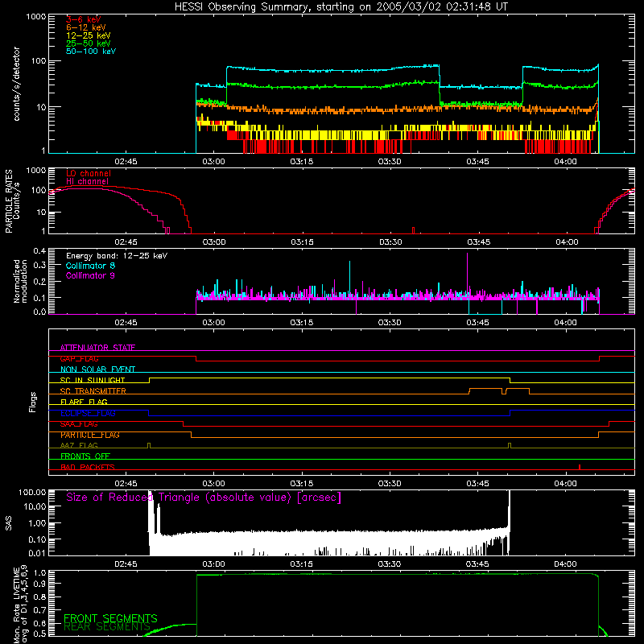This screenshot has width=644, height=644.
Task: Click the 'Size of Reduced Triangle' caption
Action: point(204,497)
